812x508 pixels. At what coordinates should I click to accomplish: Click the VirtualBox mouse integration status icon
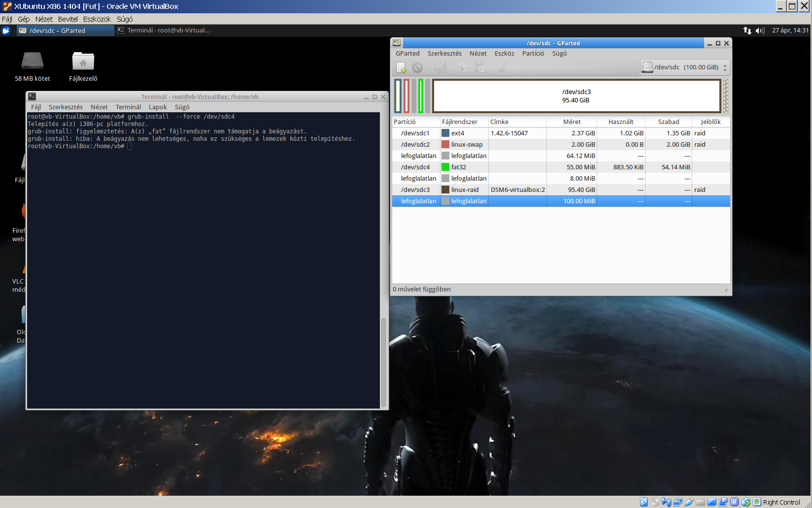746,502
